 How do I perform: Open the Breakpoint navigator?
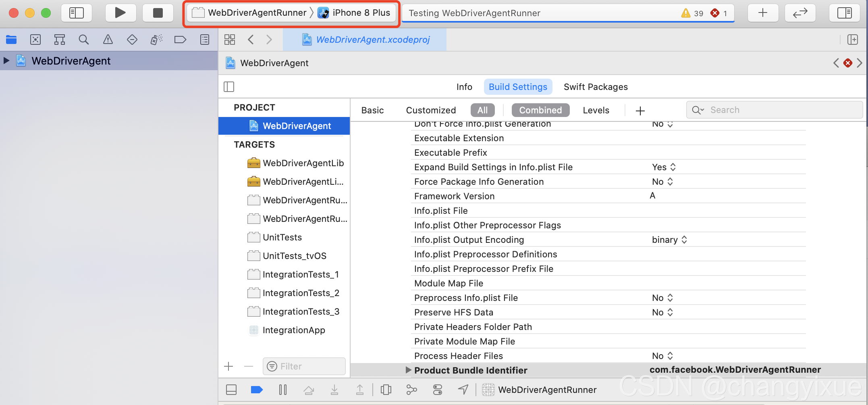tap(180, 40)
